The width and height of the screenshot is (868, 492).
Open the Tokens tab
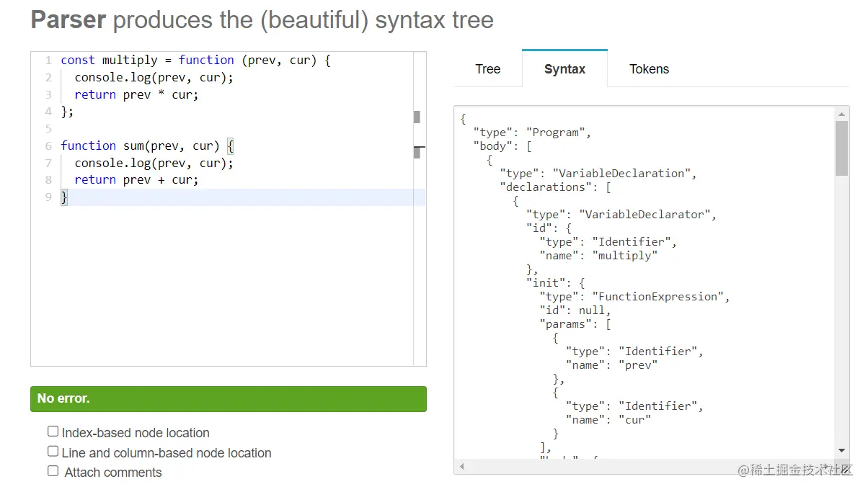(649, 69)
